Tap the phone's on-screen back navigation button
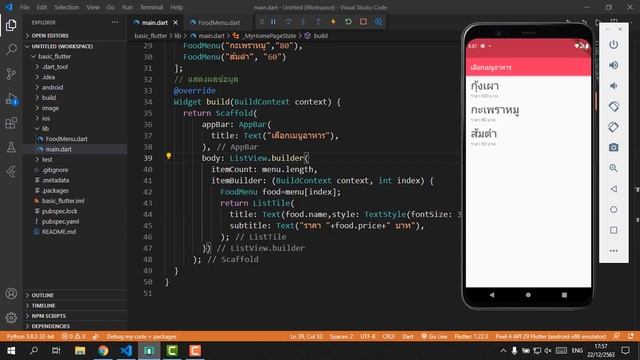The image size is (640, 360). [492, 295]
